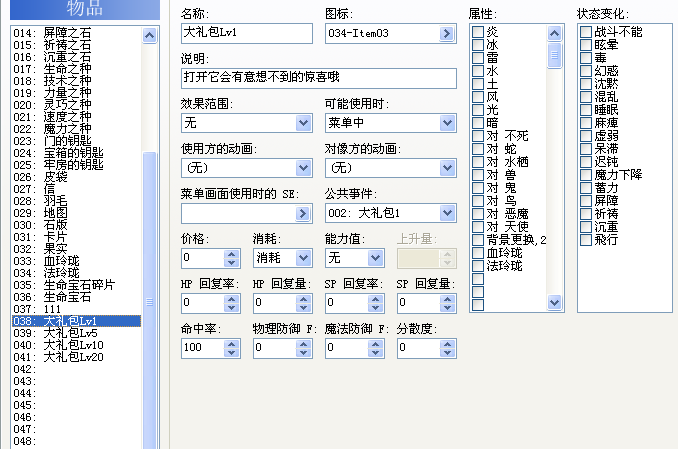Increase HP 回复量 with up arrow
678x449 pixels.
click(x=304, y=299)
